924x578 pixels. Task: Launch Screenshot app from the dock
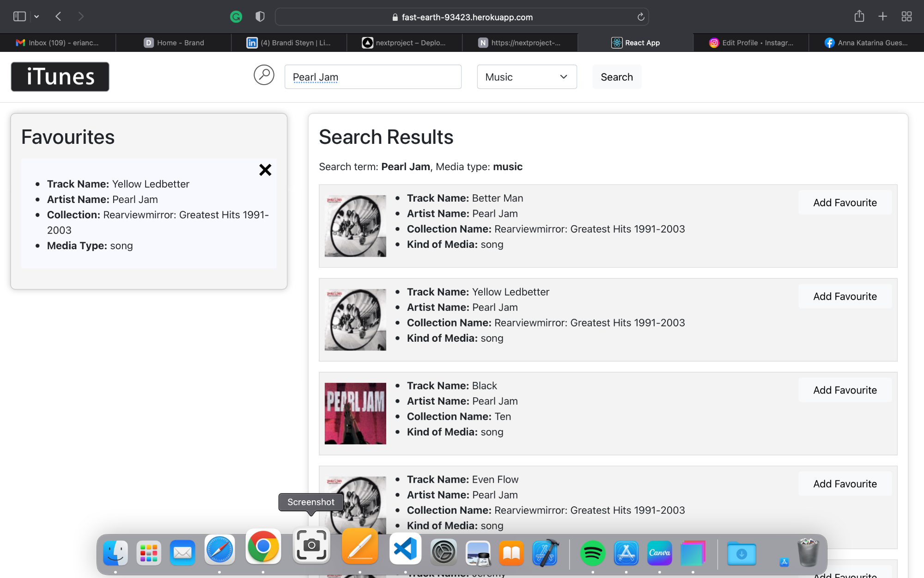[x=311, y=545]
